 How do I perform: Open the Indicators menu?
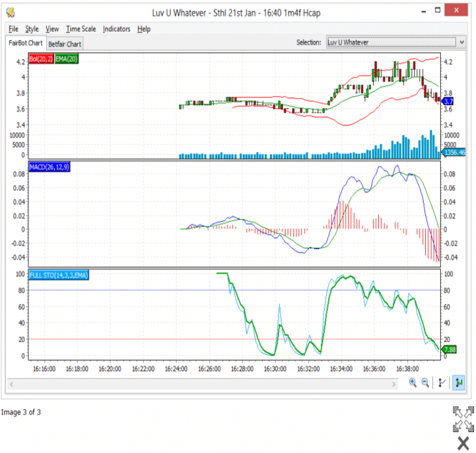click(117, 29)
